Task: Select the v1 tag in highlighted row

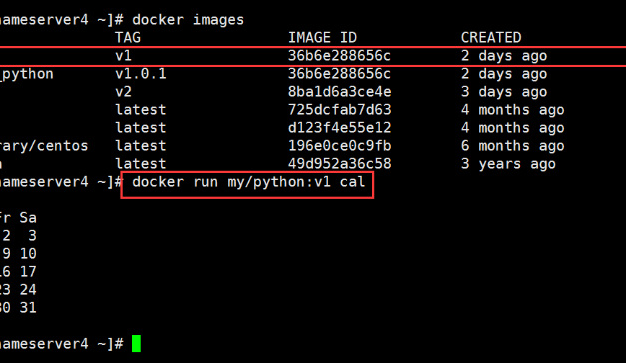Action: [x=123, y=56]
